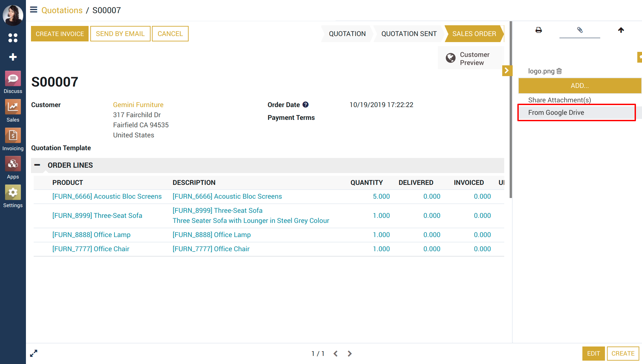
Task: Select the paperclip attachments icon
Action: (x=580, y=30)
